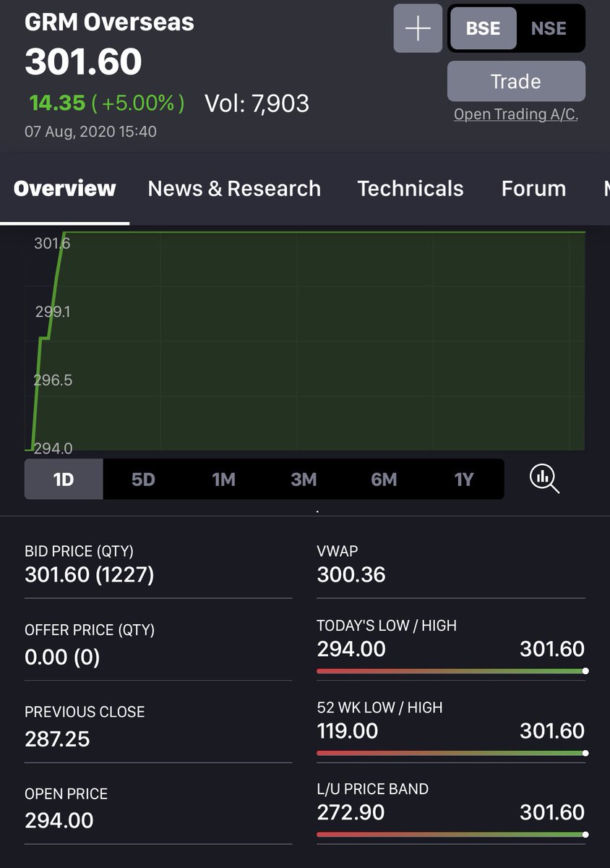Tap the previous close 287.25 value
Image resolution: width=610 pixels, height=868 pixels.
pyautogui.click(x=57, y=739)
